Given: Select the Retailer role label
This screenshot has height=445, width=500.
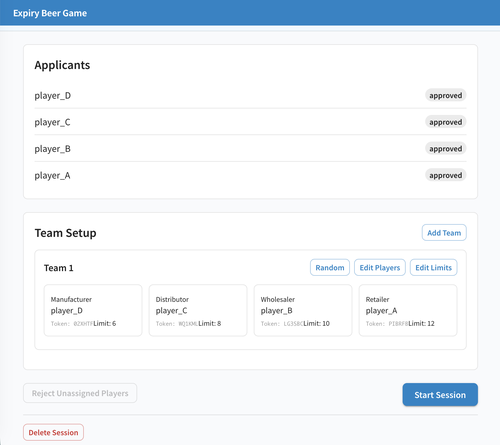Looking at the screenshot, I should point(377,299).
